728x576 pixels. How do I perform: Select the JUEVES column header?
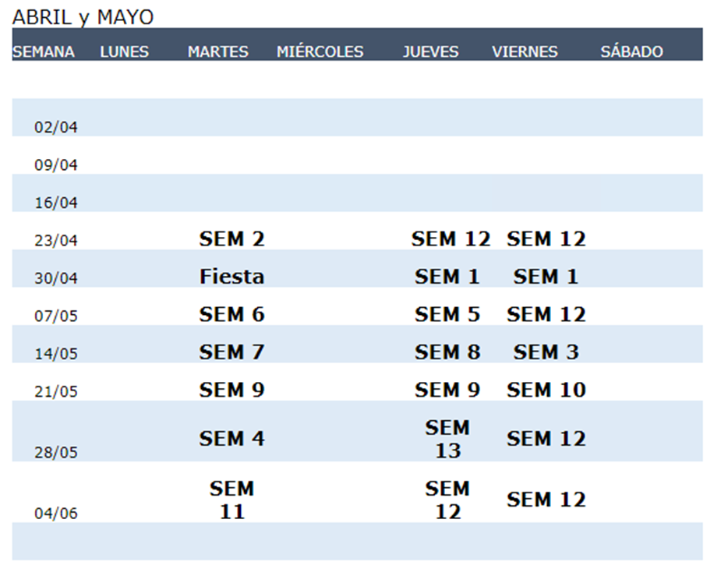430,51
